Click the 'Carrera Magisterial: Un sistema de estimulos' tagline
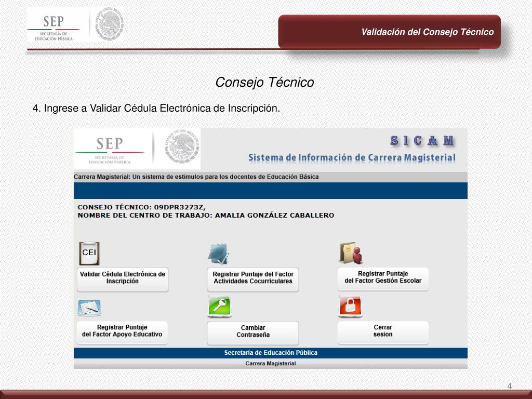Image resolution: width=532 pixels, height=399 pixels. (196, 177)
